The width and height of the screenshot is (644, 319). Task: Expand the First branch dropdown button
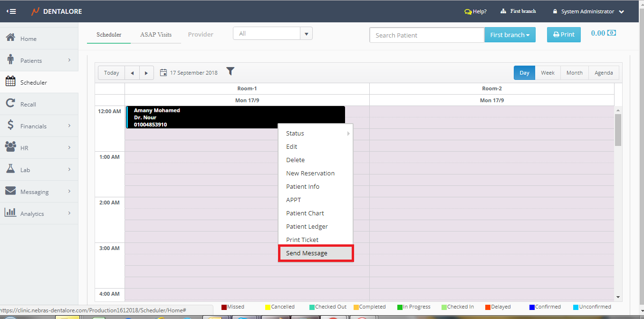tap(509, 35)
